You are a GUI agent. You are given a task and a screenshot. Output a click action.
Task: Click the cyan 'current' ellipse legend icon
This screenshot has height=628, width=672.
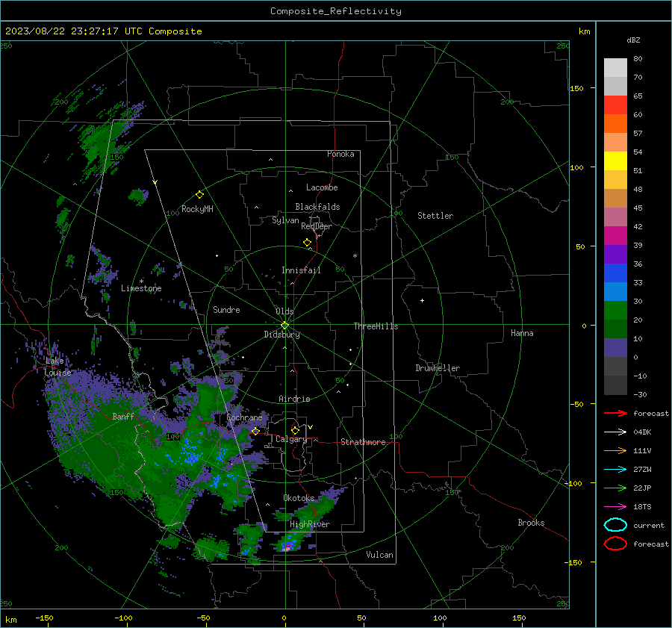pos(615,525)
